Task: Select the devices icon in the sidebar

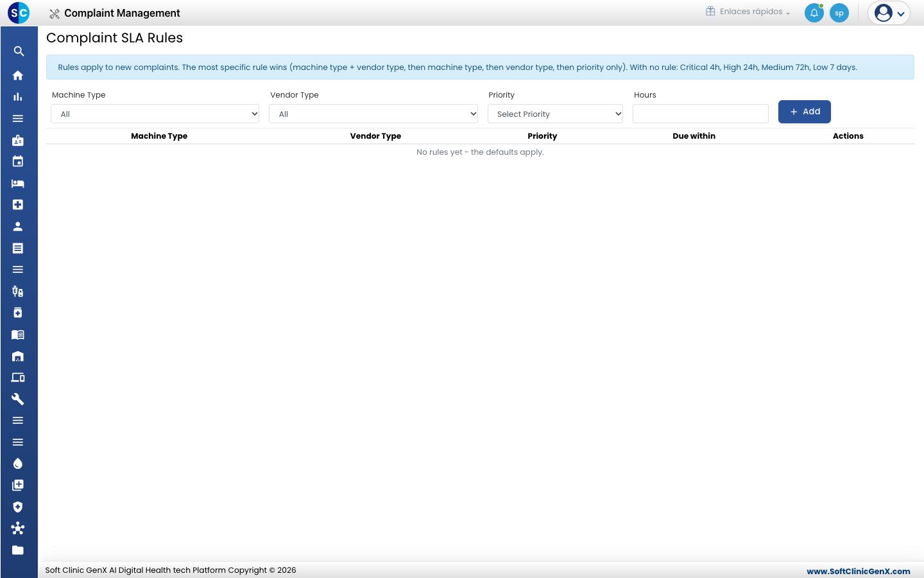Action: pos(18,378)
